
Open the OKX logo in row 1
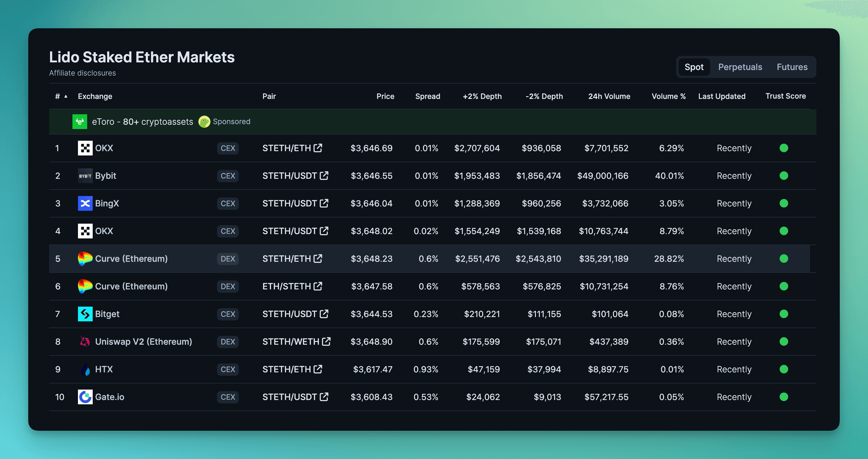85,148
